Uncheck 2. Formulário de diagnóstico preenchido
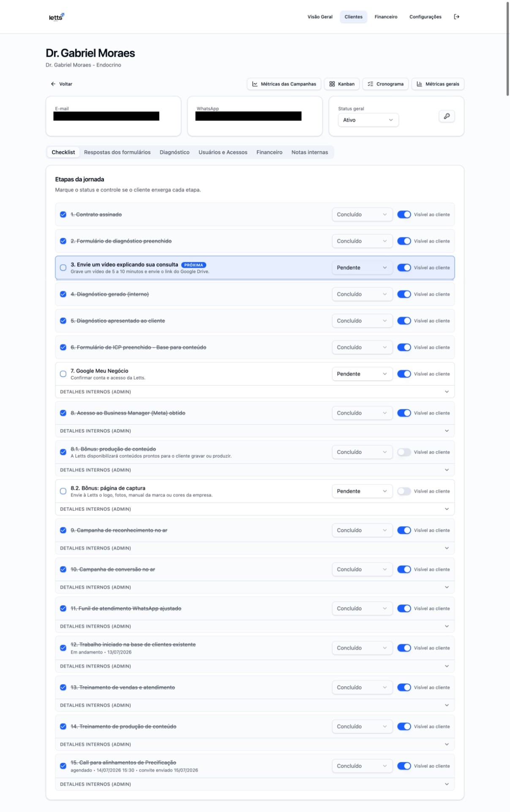The width and height of the screenshot is (510, 812). [x=63, y=241]
